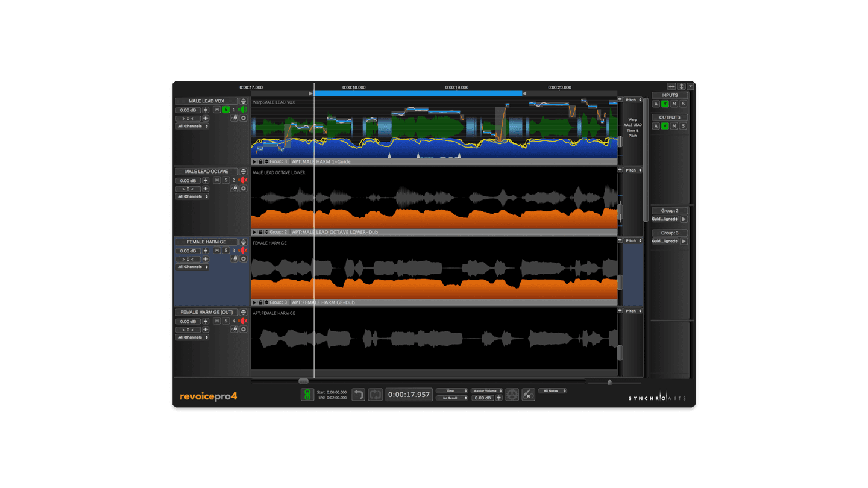Mute the MALE LEAD OCTAVE track
The width and height of the screenshot is (868, 488).
click(x=217, y=180)
